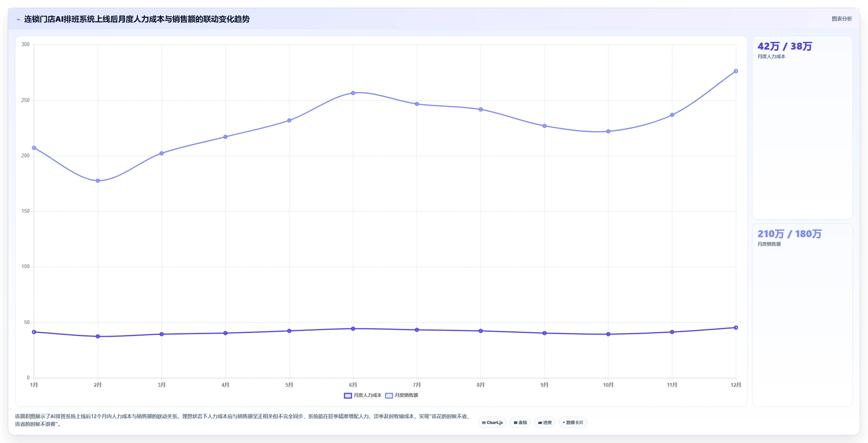Select the 10月 labor cost point
This screenshot has height=443, width=868.
[x=608, y=334]
